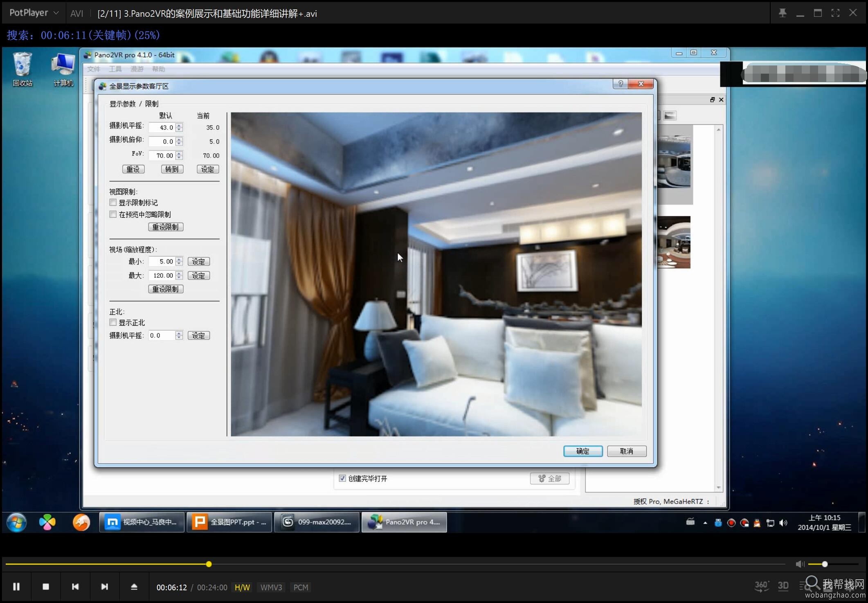Click 重设限制 under 视场 section
The height and width of the screenshot is (603, 868).
[x=166, y=289]
